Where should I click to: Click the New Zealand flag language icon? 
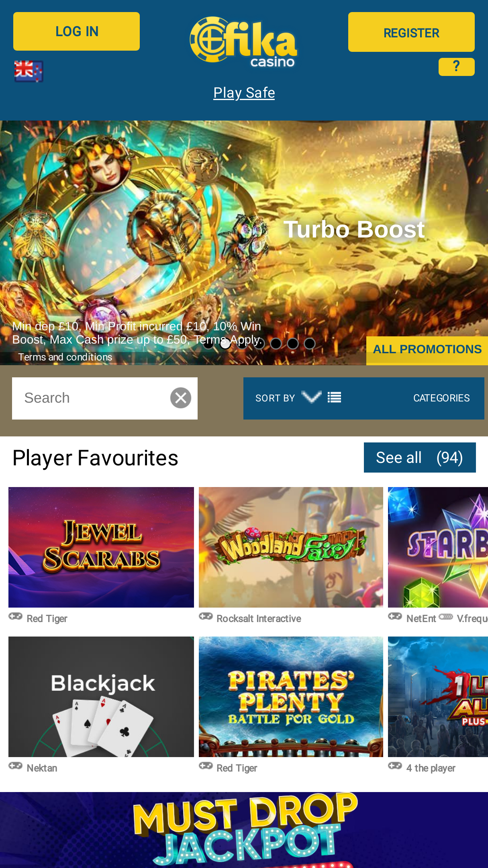(29, 71)
